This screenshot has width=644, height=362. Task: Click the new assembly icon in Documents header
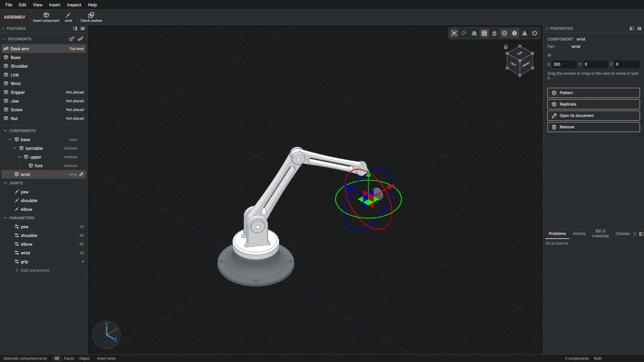click(x=80, y=39)
